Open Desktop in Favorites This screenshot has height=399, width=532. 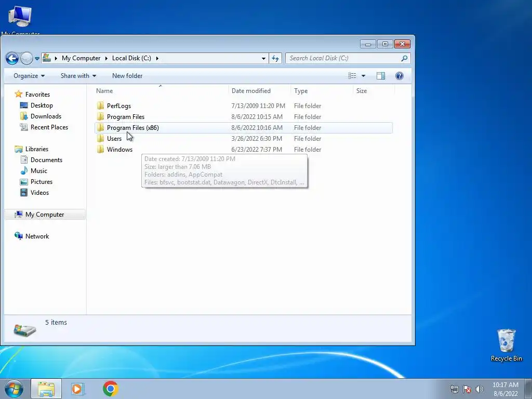pos(42,105)
